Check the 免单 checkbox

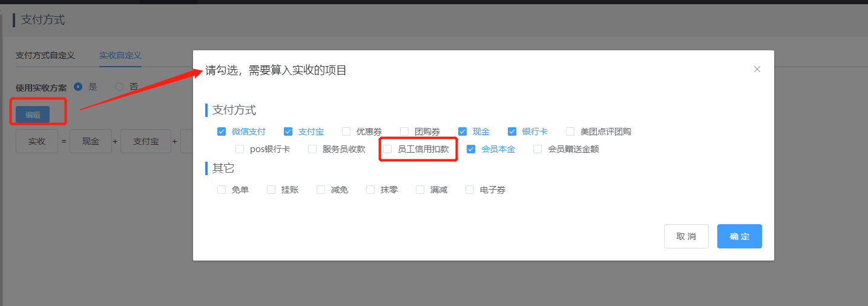tap(222, 190)
